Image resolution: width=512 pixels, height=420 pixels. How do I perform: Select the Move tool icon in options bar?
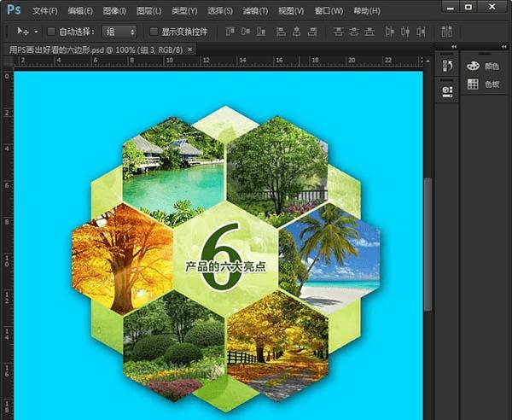pos(23,32)
